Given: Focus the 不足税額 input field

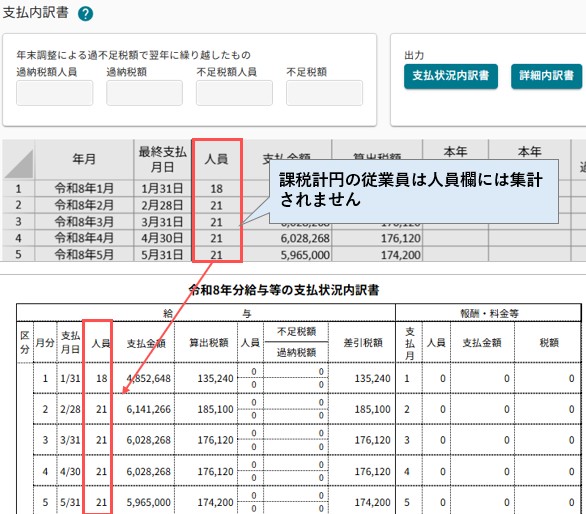Looking at the screenshot, I should 324,93.
